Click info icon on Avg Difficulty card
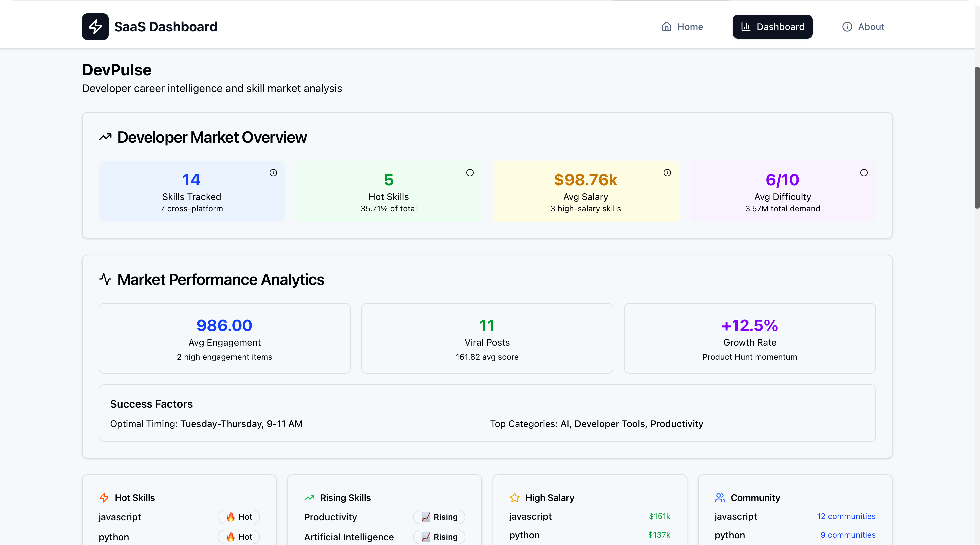 pos(864,173)
